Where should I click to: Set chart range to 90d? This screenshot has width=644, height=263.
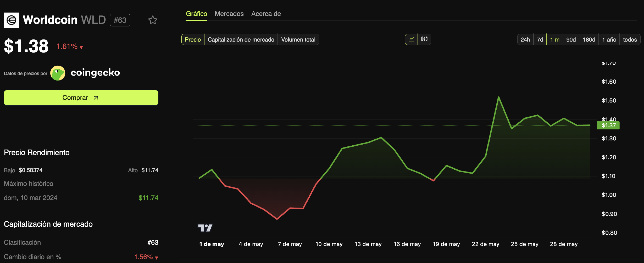(571, 39)
